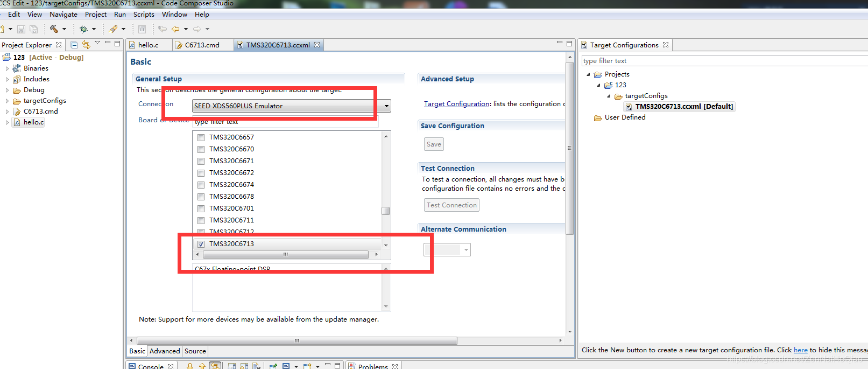
Task: Switch to the hello.c editor tab
Action: [x=149, y=45]
